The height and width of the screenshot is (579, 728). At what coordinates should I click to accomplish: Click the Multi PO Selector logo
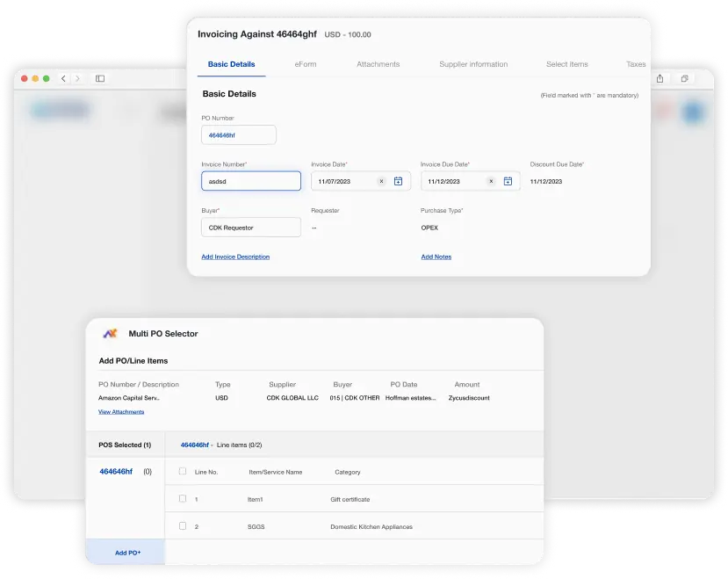110,334
